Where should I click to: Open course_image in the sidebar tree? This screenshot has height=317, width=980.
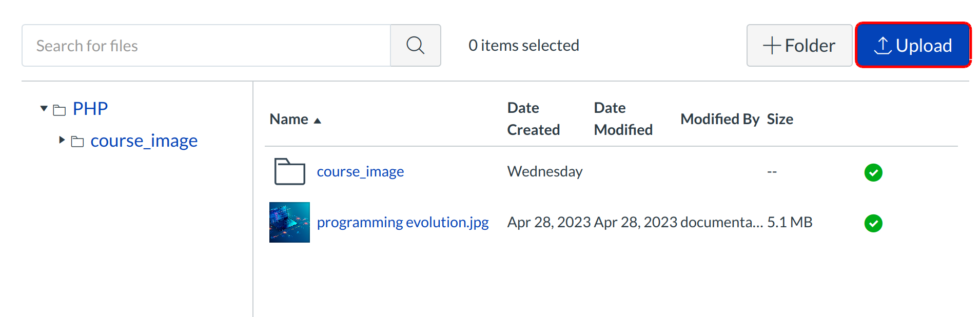coord(144,141)
